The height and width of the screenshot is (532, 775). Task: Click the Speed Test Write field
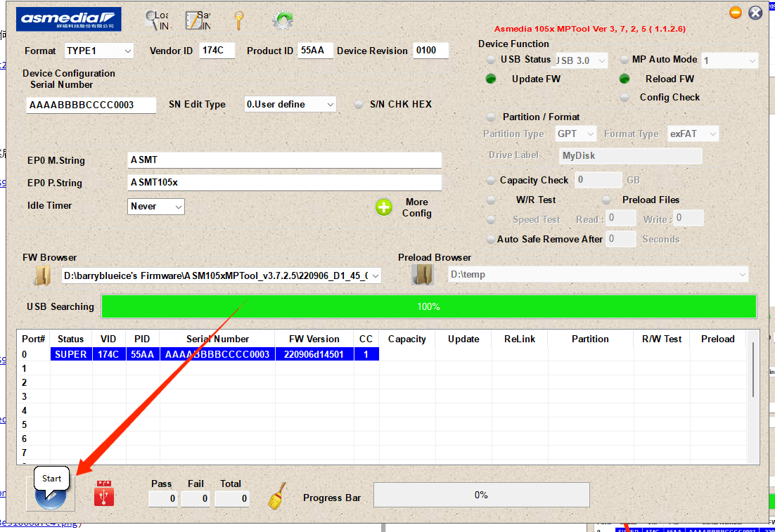point(688,218)
